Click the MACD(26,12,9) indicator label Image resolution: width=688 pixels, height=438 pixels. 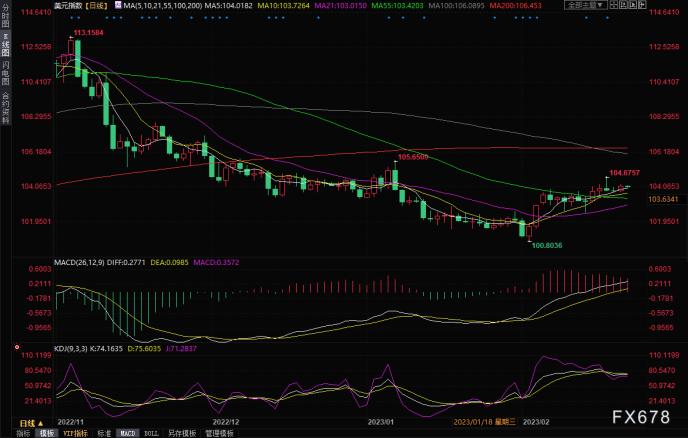tap(79, 262)
